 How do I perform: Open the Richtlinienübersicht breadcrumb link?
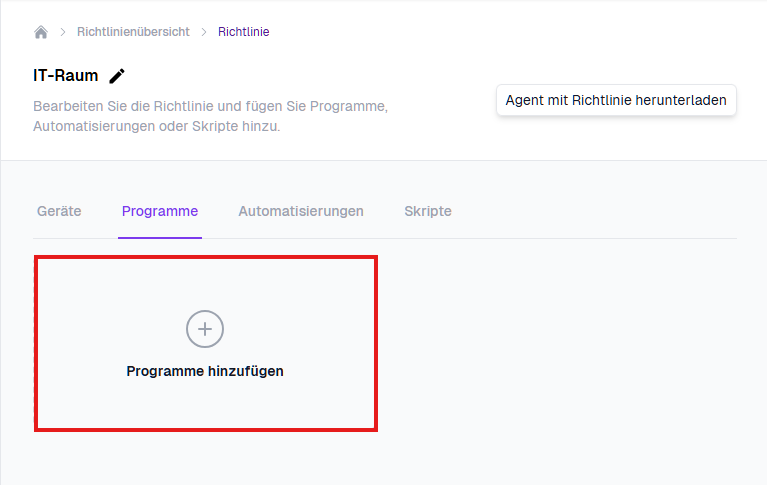(133, 32)
